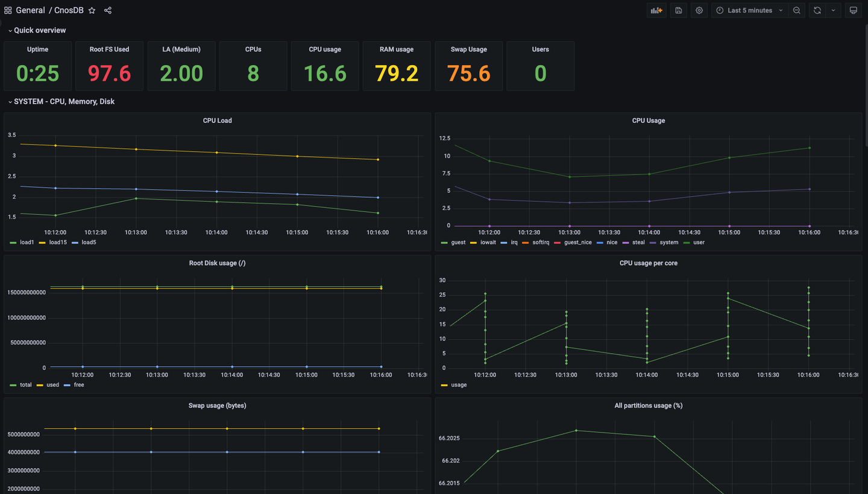Collapse the Quick overview section

(37, 30)
